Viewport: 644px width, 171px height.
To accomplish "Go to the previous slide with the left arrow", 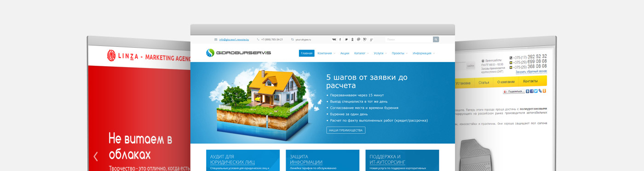I will (x=96, y=157).
